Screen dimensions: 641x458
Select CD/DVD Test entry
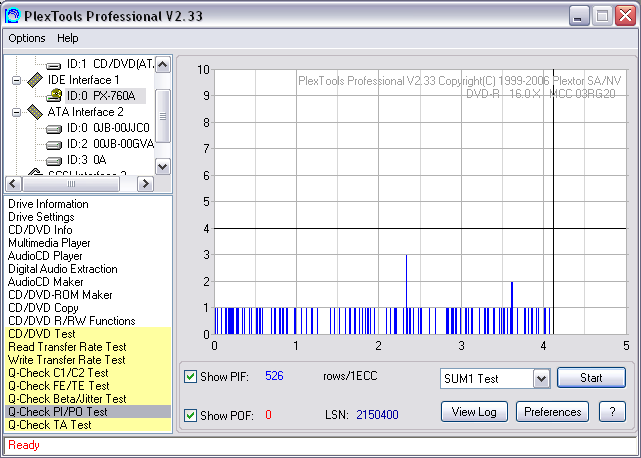(x=88, y=334)
